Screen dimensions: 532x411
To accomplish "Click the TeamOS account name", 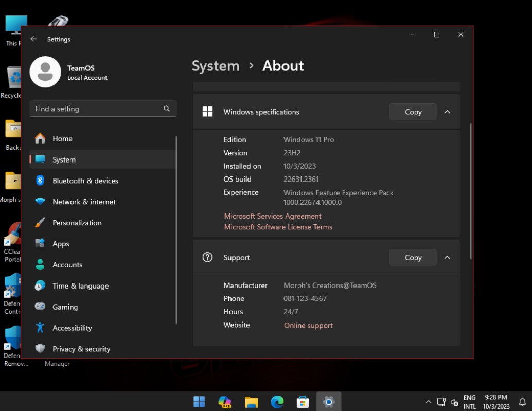I will [x=81, y=68].
